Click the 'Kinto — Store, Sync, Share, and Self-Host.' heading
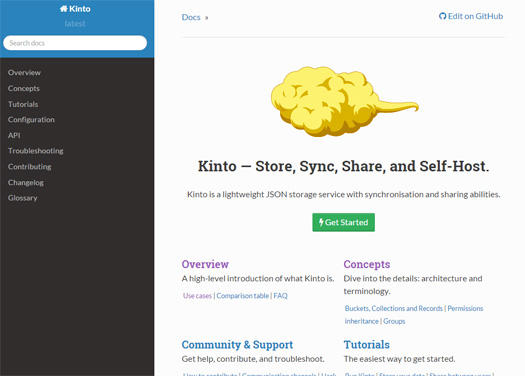525x376 pixels. pos(344,166)
